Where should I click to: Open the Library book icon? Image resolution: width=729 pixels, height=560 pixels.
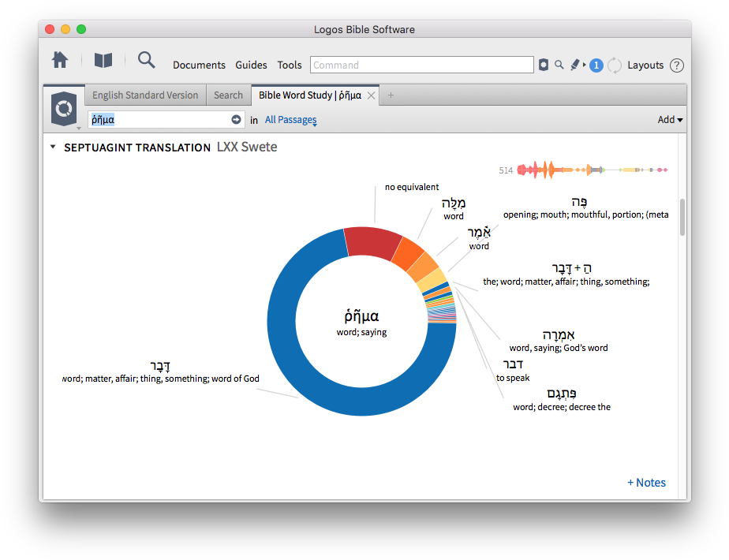(103, 61)
